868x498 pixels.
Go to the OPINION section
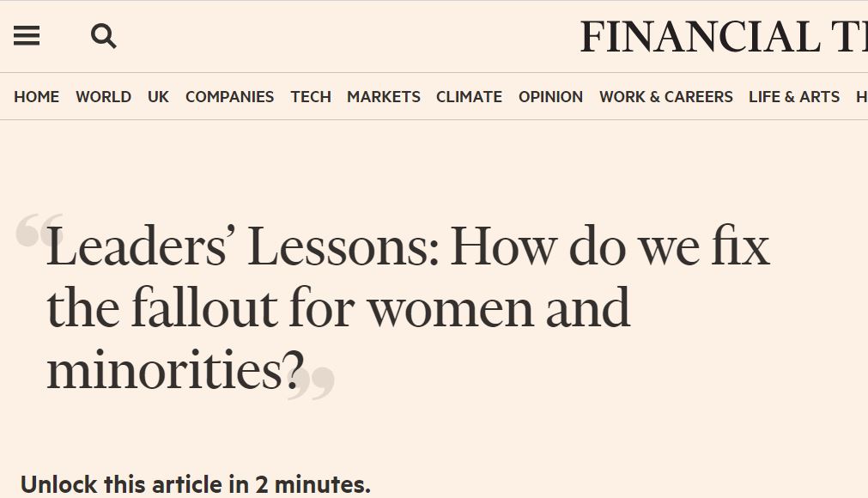(551, 97)
